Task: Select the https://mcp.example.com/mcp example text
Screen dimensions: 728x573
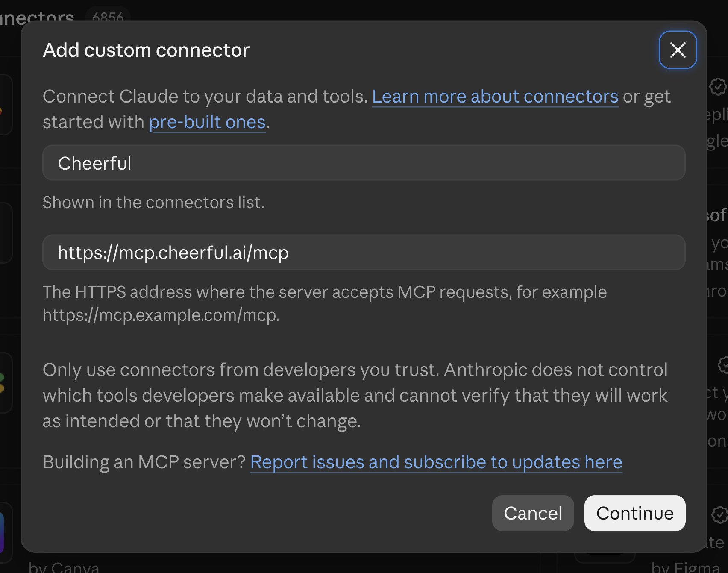Action: 161,315
